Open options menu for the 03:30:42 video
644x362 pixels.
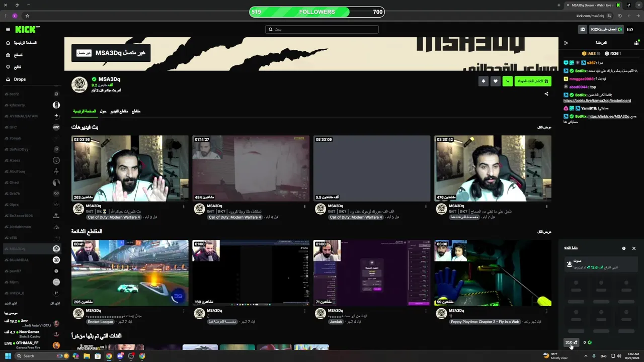(547, 206)
